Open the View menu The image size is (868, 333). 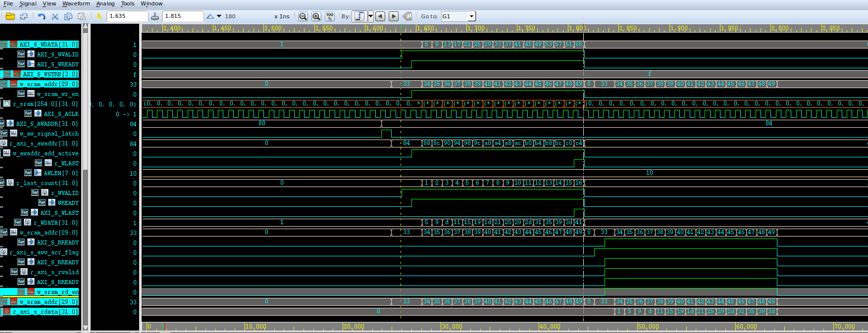49,3
